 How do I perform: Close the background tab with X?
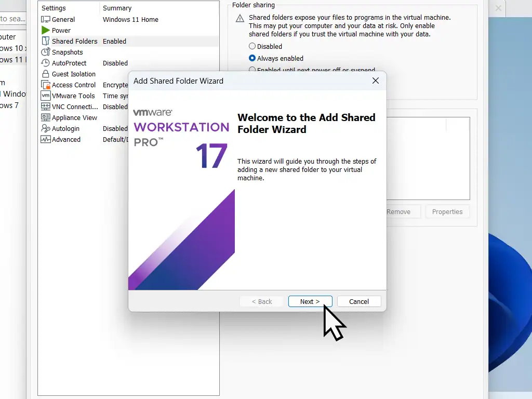pyautogui.click(x=498, y=8)
